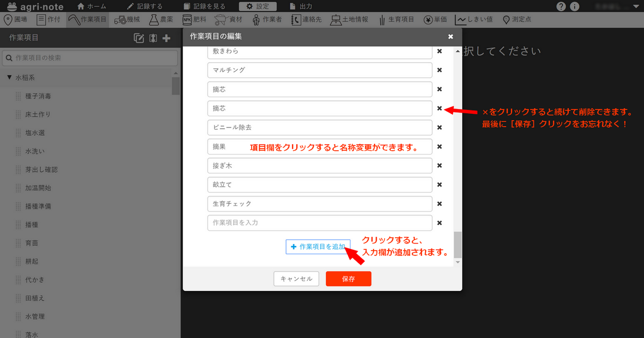Image resolution: width=644 pixels, height=338 pixels.
Task: Open the 作業者 worker icon
Action: point(257,20)
